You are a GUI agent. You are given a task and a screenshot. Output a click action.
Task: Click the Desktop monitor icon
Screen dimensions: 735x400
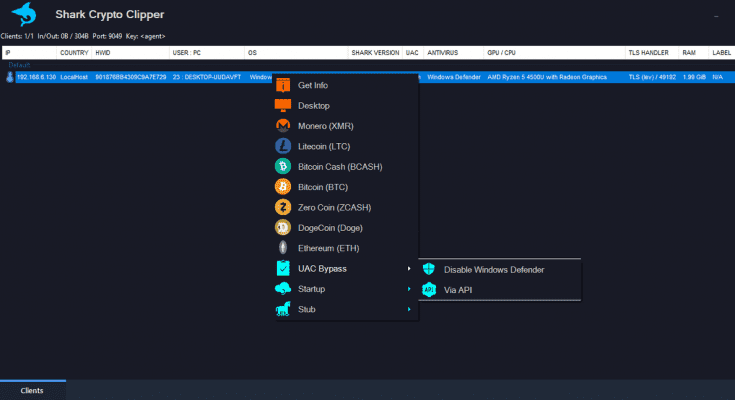pyautogui.click(x=282, y=105)
